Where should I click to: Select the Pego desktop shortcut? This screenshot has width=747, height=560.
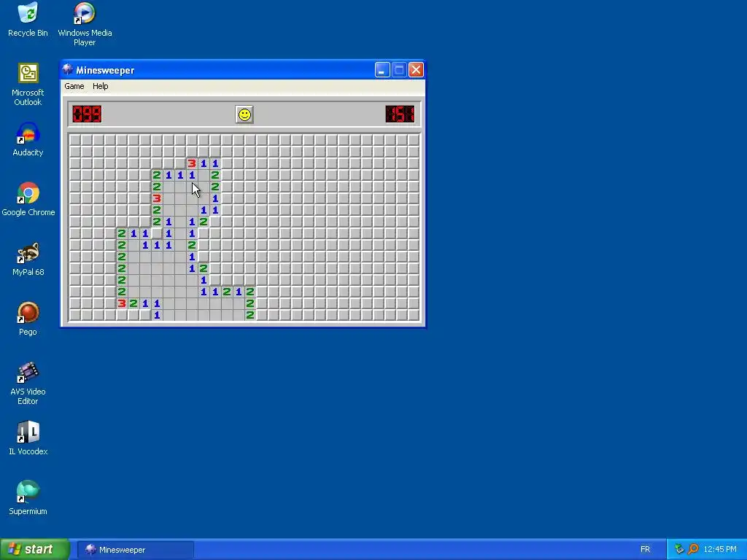pos(28,319)
